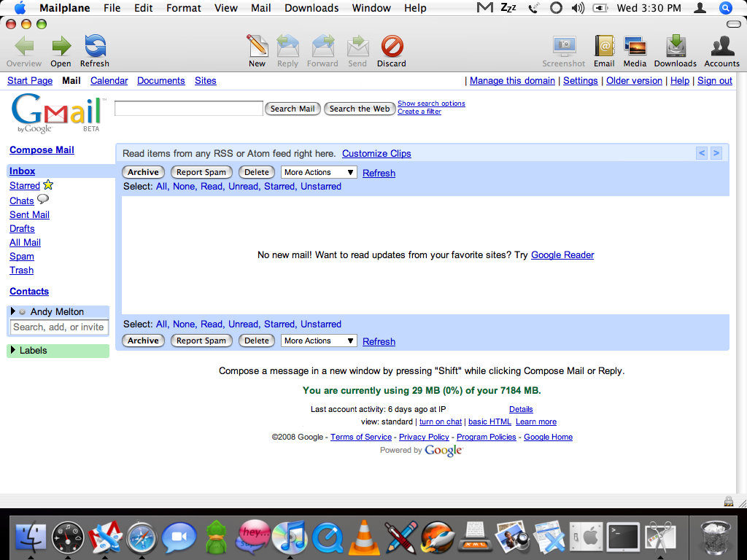Show the previous web clip
Image resolution: width=747 pixels, height=560 pixels.
[x=701, y=153]
